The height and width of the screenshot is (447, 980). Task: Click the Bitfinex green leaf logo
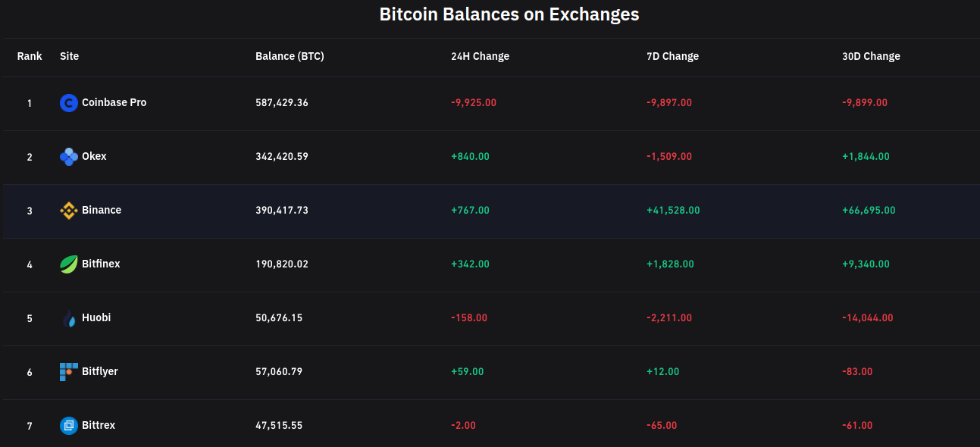69,264
